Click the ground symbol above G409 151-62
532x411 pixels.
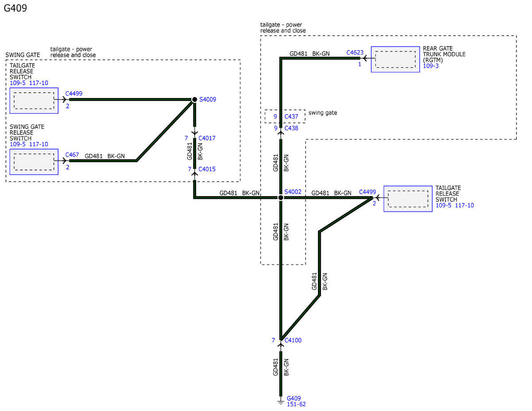280,402
